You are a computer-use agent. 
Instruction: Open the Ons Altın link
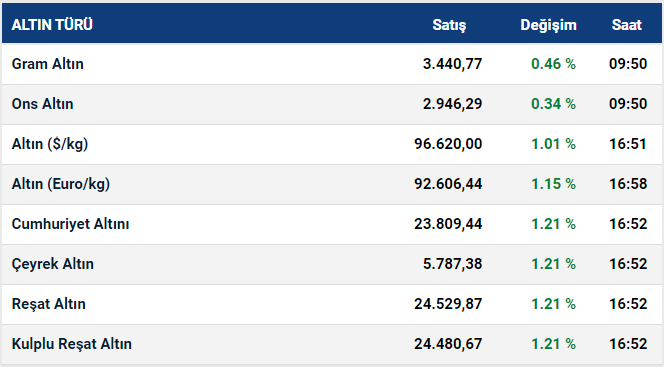[42, 104]
